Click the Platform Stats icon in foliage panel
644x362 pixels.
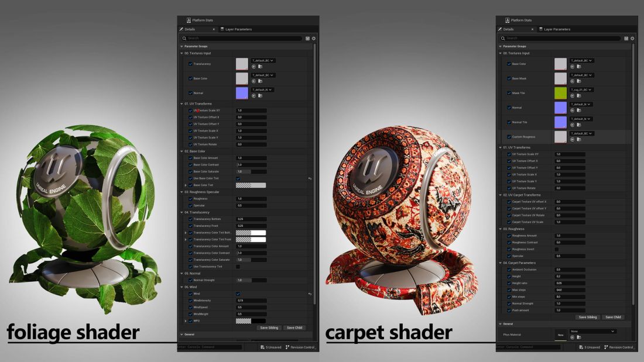click(x=189, y=20)
